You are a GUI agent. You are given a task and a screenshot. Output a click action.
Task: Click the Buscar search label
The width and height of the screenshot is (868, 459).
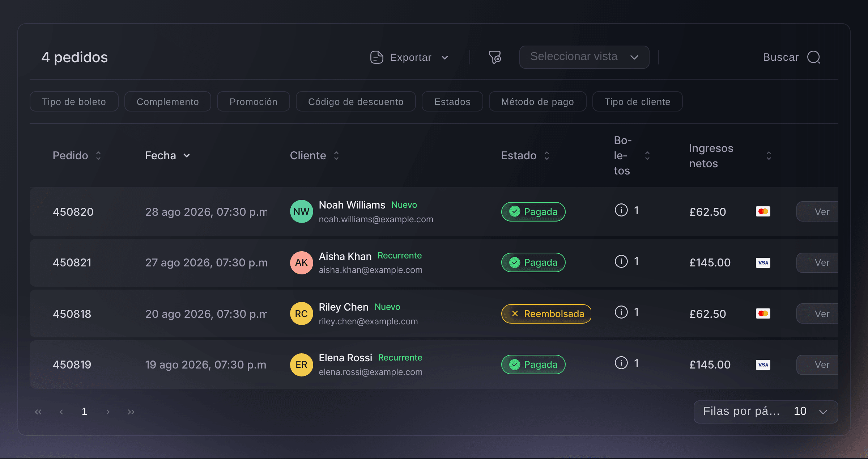point(781,57)
